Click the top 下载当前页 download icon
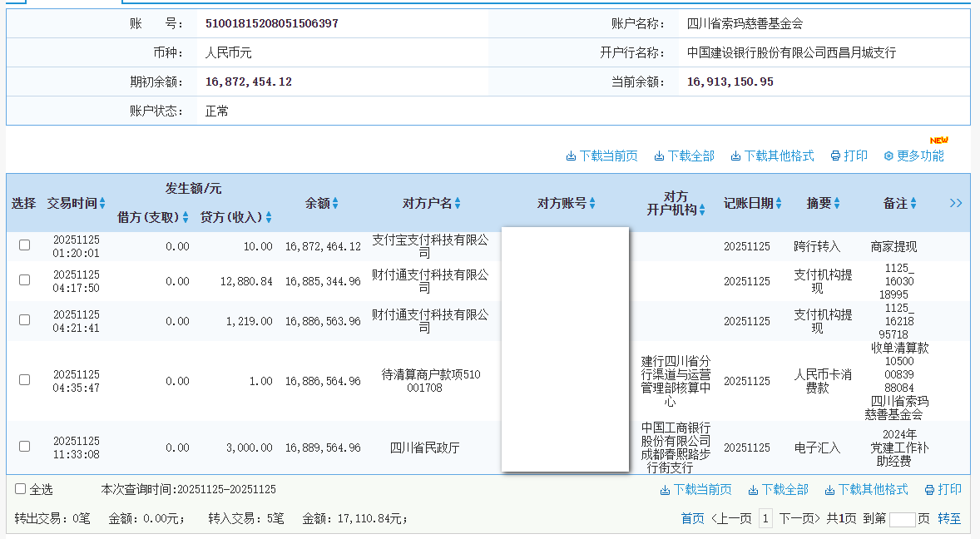 click(572, 156)
